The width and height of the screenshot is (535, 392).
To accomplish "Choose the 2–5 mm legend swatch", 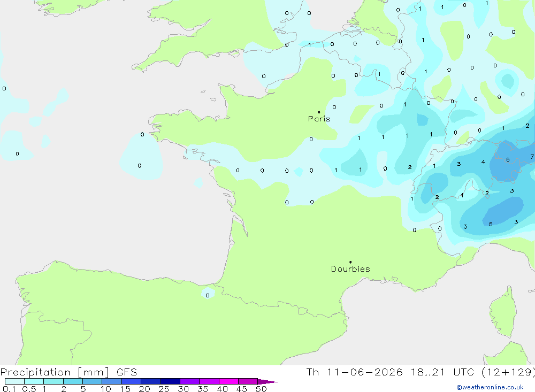I will tap(73, 381).
